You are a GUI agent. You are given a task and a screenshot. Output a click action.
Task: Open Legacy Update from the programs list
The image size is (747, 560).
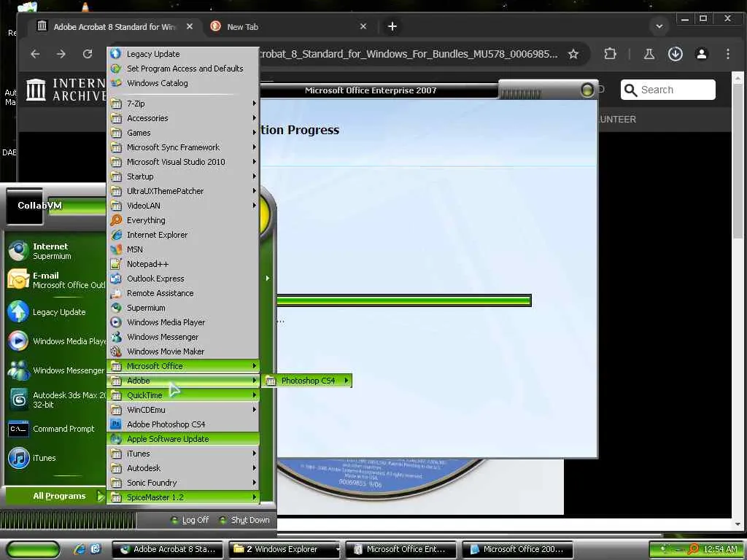(x=183, y=54)
